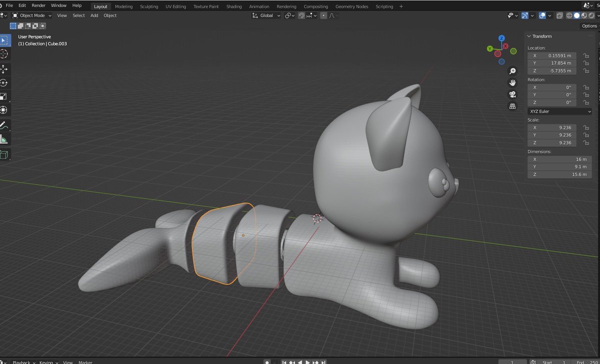Screen dimensions: 600x364
Task: Set selection mode to intersect
Action: (42, 25)
